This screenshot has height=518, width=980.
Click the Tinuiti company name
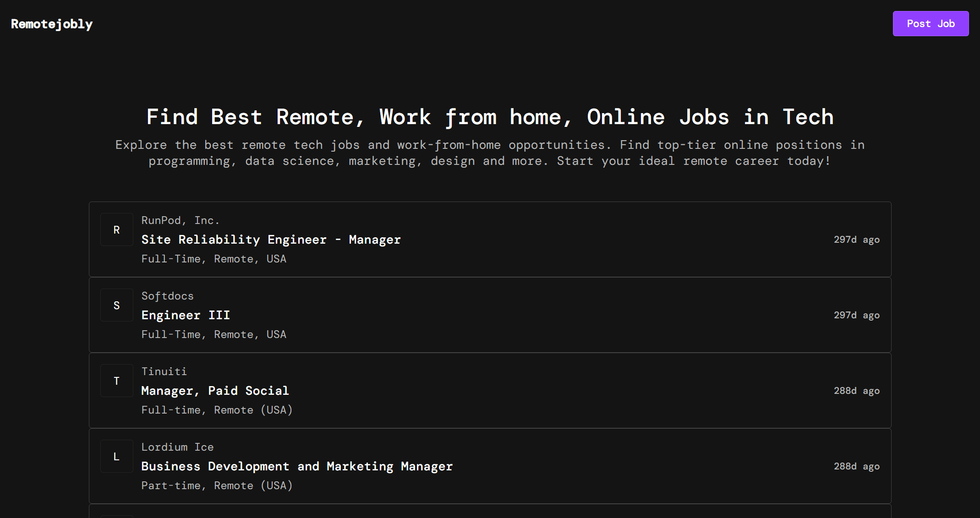click(164, 371)
